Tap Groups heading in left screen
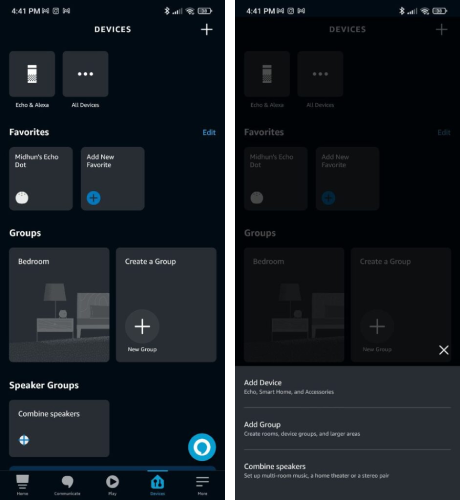460x500 pixels. point(25,233)
